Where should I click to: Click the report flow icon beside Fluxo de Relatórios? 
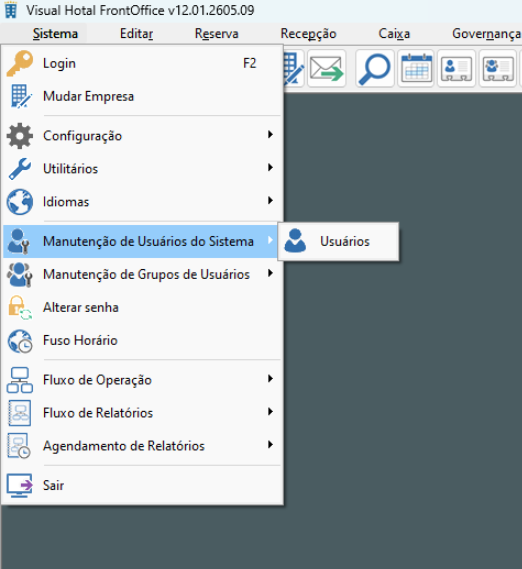click(20, 413)
